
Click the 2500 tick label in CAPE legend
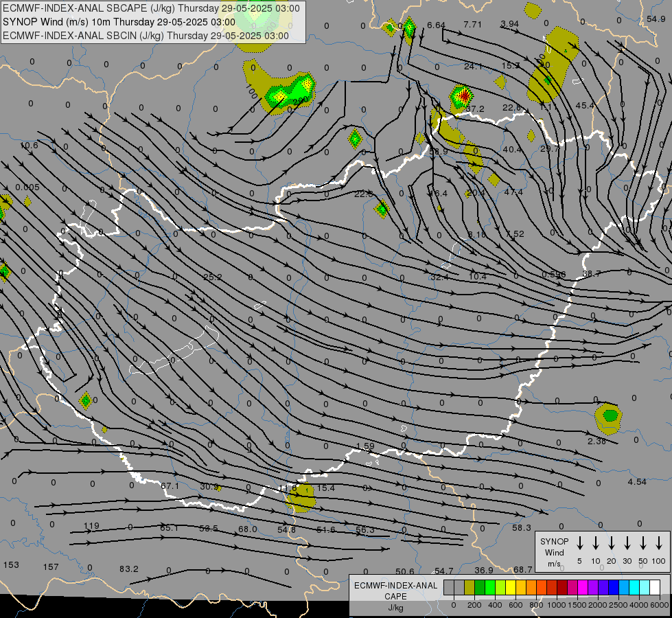[x=618, y=605]
